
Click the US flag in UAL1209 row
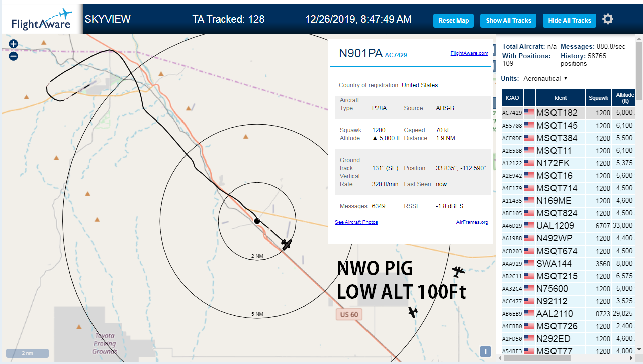(529, 225)
